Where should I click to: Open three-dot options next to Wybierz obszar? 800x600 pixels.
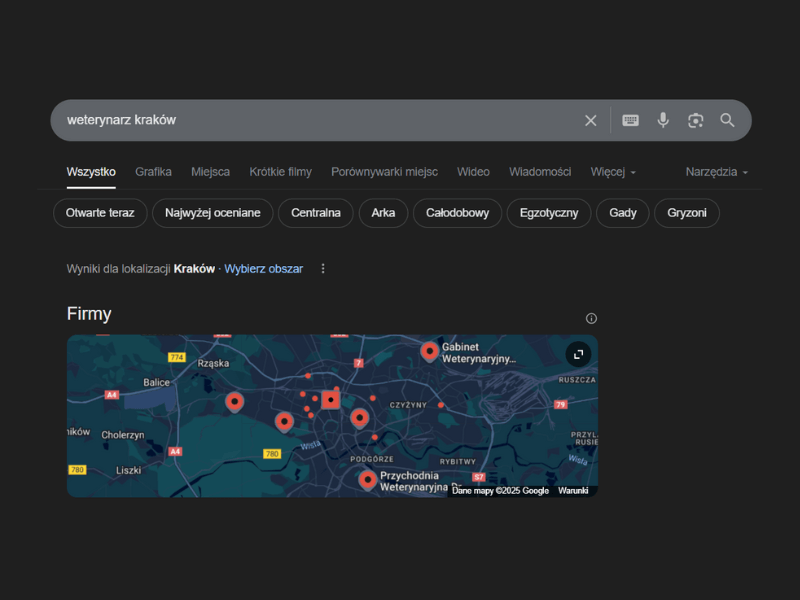point(322,268)
